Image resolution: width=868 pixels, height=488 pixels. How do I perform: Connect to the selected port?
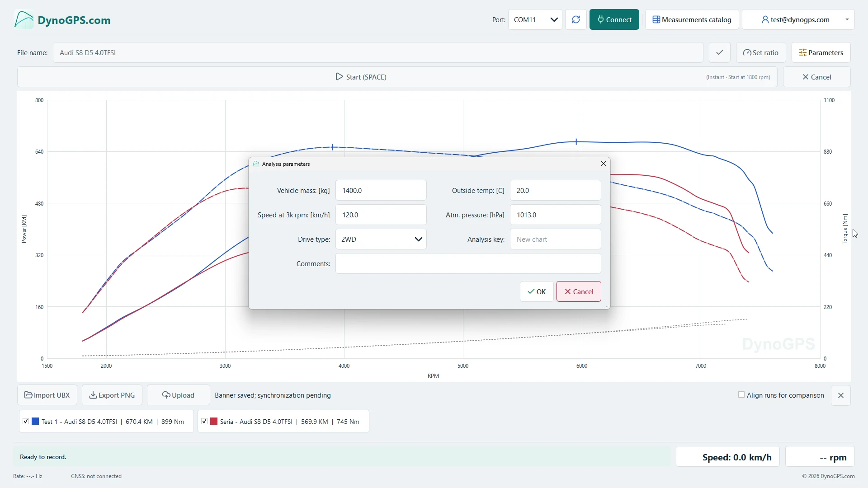tap(614, 19)
